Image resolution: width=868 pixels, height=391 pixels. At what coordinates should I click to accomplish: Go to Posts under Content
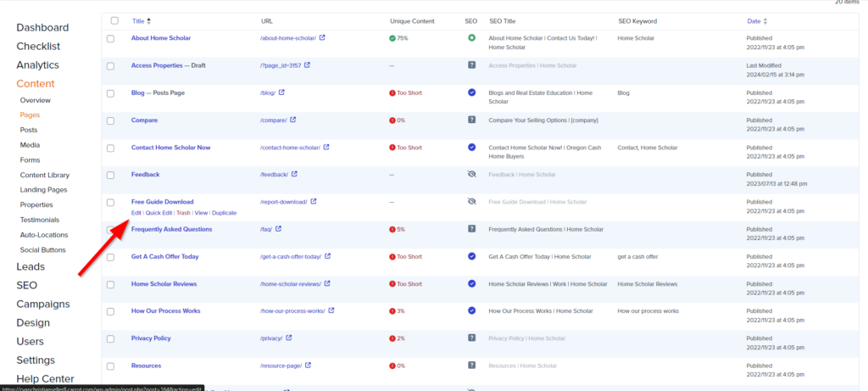[29, 130]
